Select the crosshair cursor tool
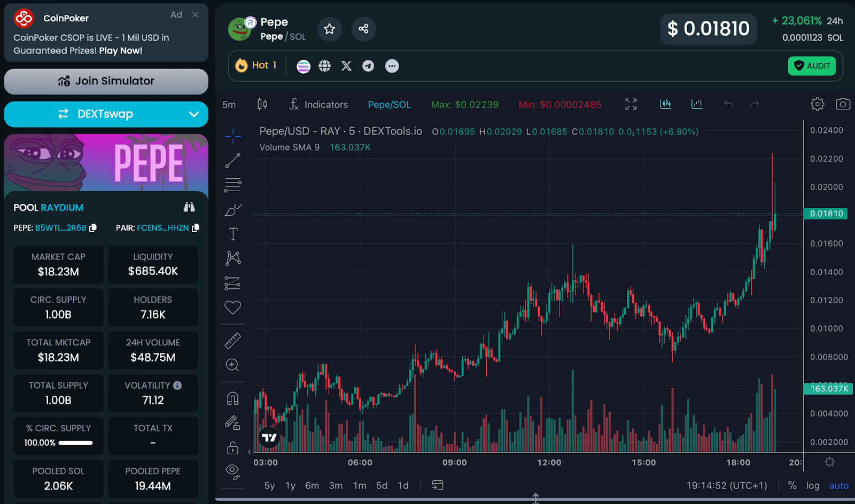 233,136
